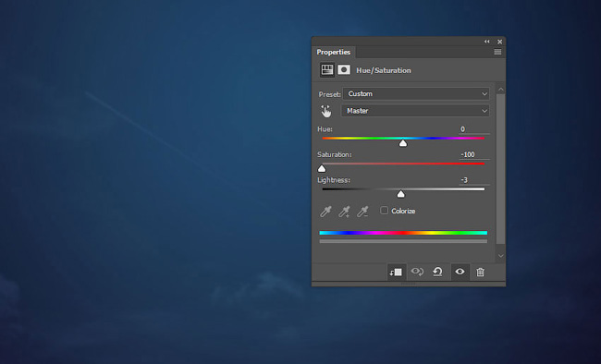
Task: Click the Hue slider handle
Action: coord(403,143)
